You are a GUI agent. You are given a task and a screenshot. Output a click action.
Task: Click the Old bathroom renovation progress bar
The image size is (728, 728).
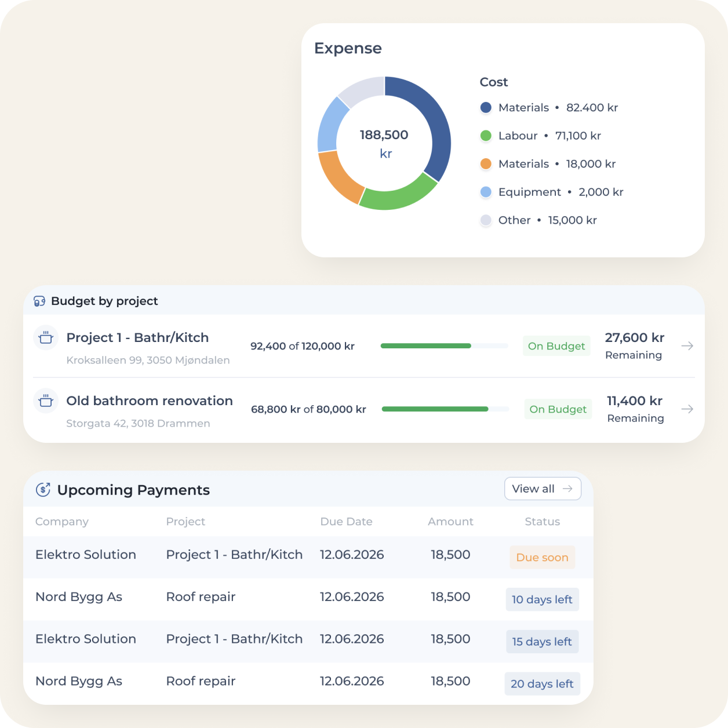click(445, 409)
